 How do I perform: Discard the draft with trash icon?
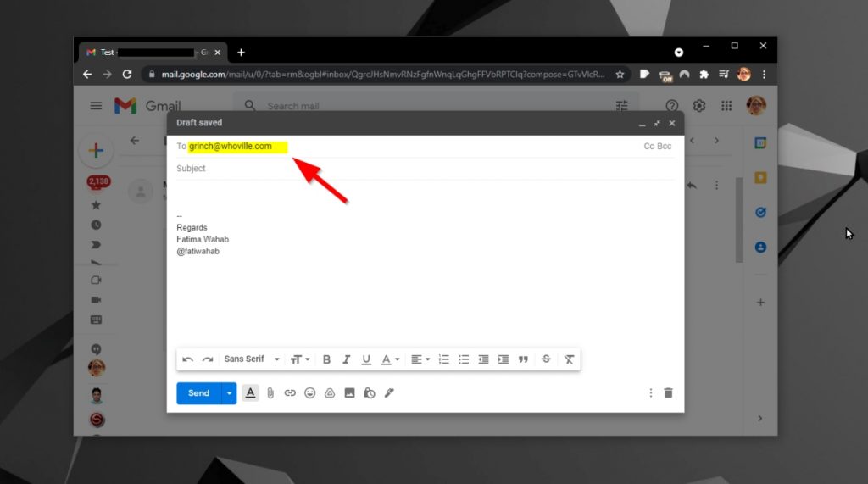coord(668,392)
